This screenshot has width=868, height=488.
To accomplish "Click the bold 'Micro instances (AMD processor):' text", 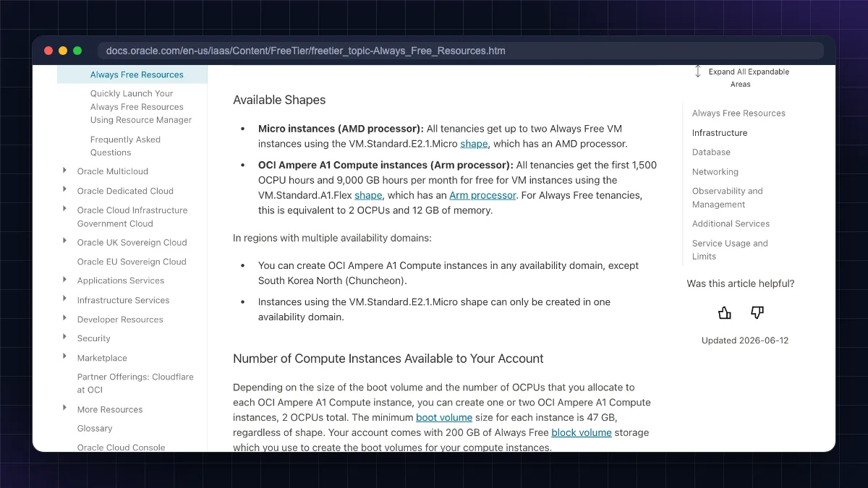I will point(341,129).
